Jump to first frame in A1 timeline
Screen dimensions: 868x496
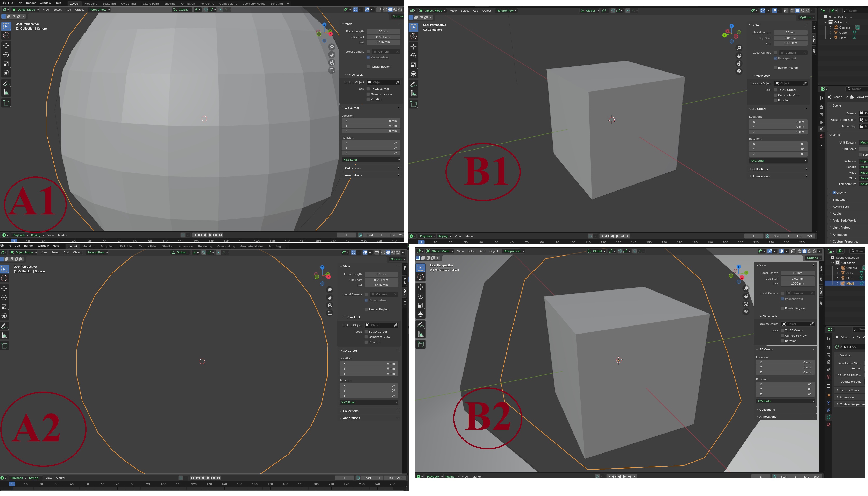[x=194, y=235]
